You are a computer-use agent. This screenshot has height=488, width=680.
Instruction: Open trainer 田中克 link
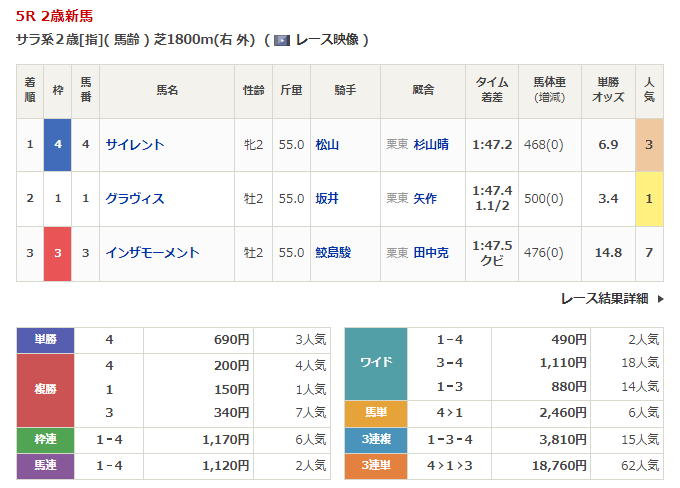click(x=431, y=253)
